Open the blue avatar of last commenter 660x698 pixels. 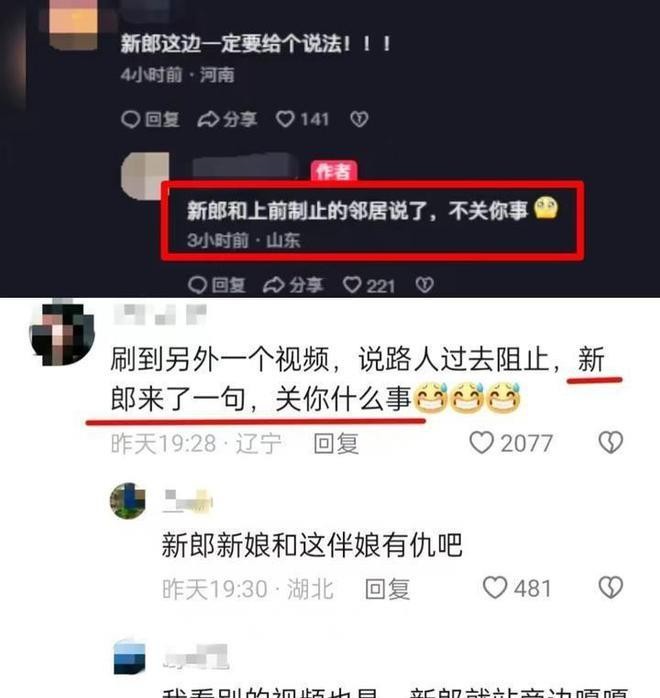coord(130,658)
